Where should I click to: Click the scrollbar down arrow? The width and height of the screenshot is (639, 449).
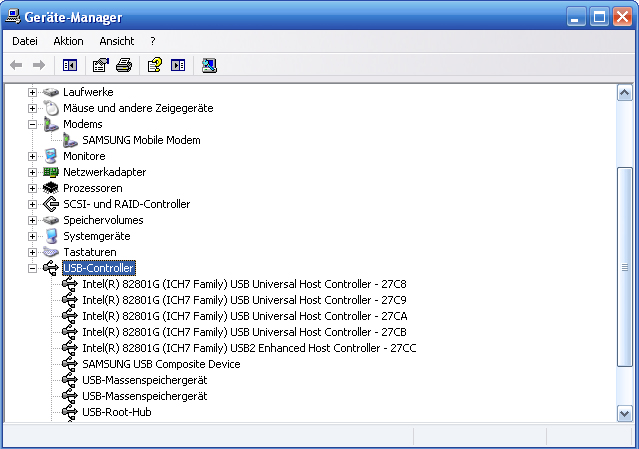pos(625,414)
